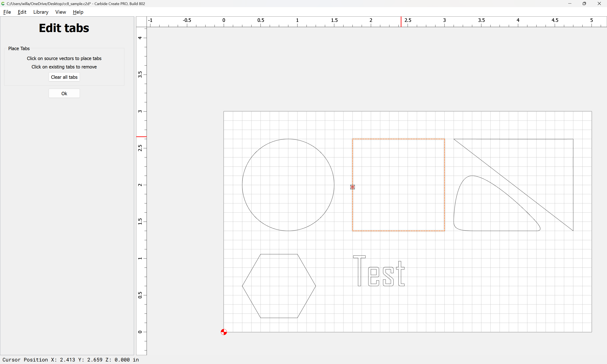Place a tab on the hexagon outline
The width and height of the screenshot is (607, 364).
coord(279,254)
